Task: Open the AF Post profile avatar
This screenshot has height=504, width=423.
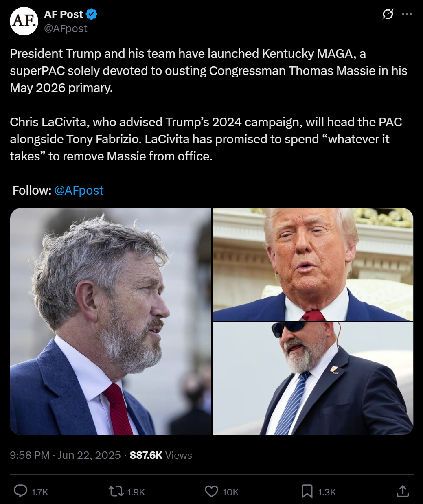Action: [x=24, y=21]
